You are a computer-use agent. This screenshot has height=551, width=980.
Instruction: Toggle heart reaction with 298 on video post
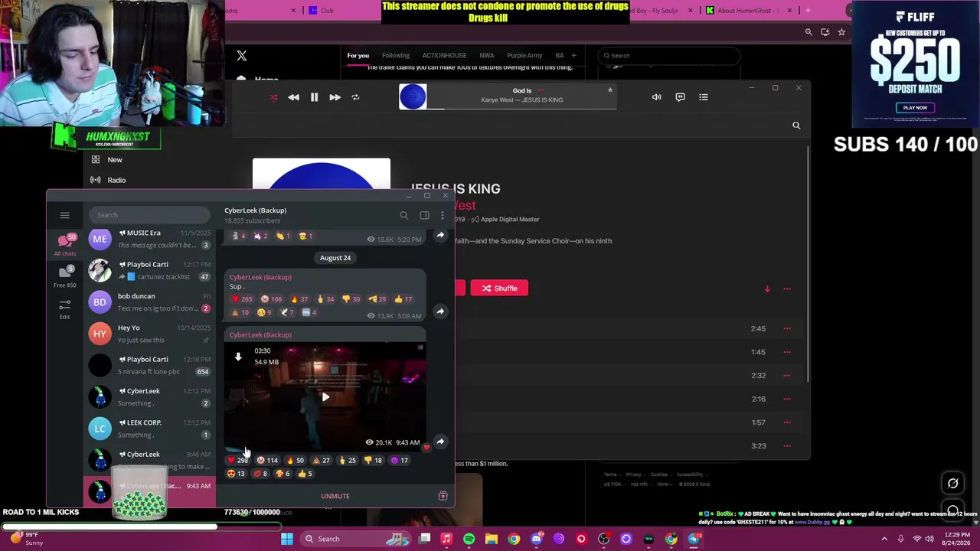click(x=239, y=460)
